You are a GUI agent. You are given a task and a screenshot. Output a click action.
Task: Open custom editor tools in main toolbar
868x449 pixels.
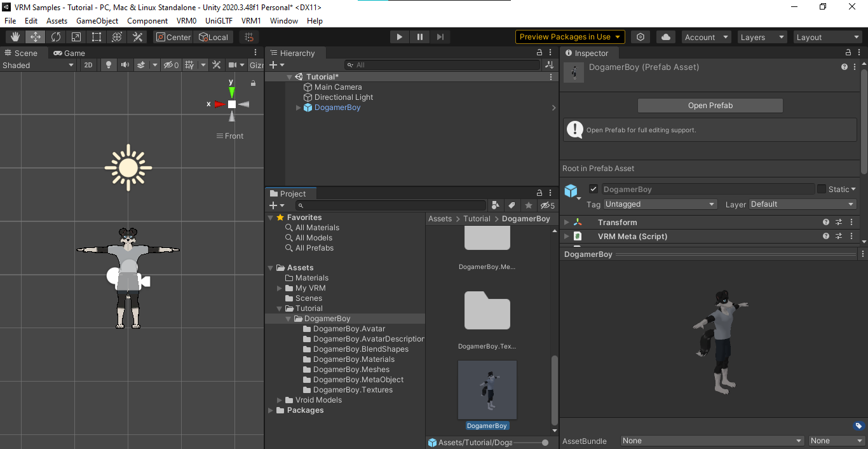(137, 37)
